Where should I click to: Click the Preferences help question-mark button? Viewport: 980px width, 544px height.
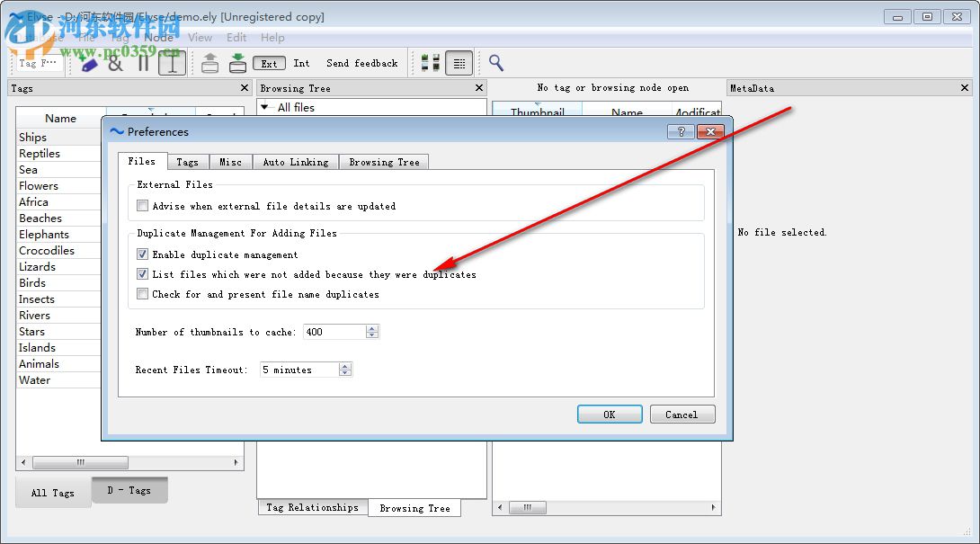(x=681, y=131)
